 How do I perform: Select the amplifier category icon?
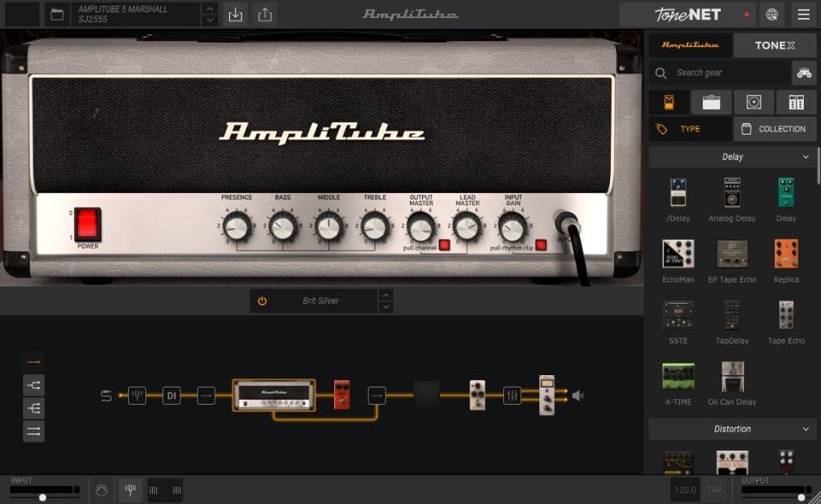click(x=711, y=102)
